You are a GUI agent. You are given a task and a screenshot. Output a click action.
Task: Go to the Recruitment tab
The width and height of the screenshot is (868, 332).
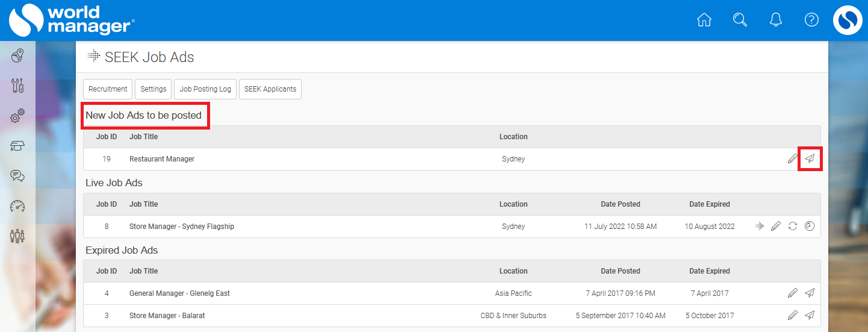click(x=108, y=89)
